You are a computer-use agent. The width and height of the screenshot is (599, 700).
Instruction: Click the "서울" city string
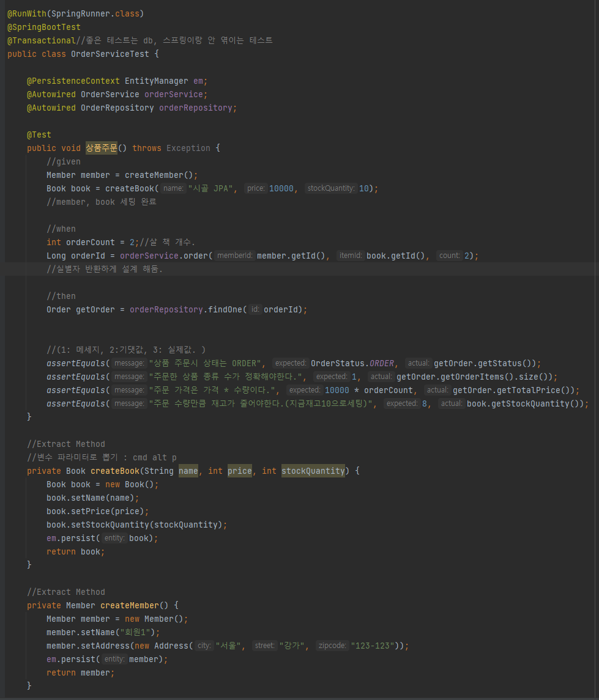click(x=229, y=646)
